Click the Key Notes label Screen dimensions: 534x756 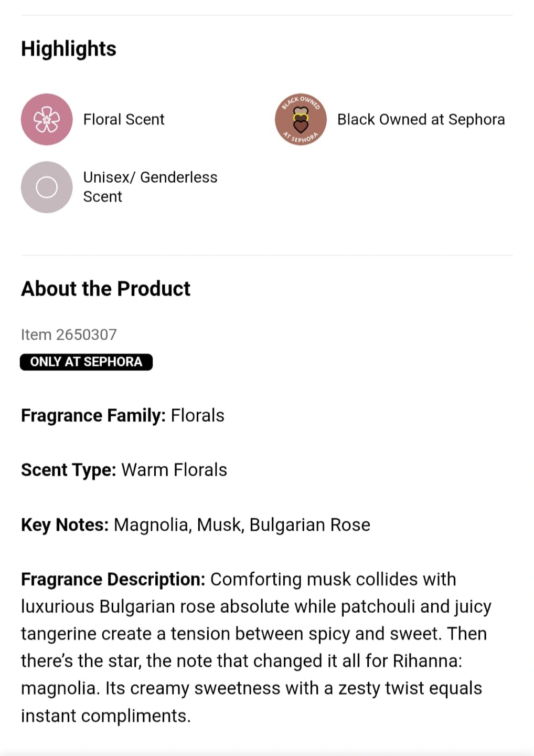[x=65, y=525]
